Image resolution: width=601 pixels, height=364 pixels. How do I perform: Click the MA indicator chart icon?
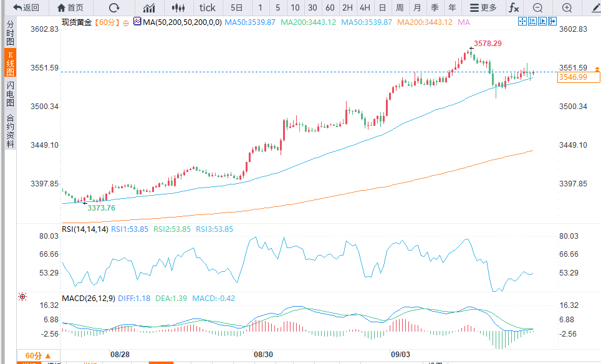coord(137,21)
